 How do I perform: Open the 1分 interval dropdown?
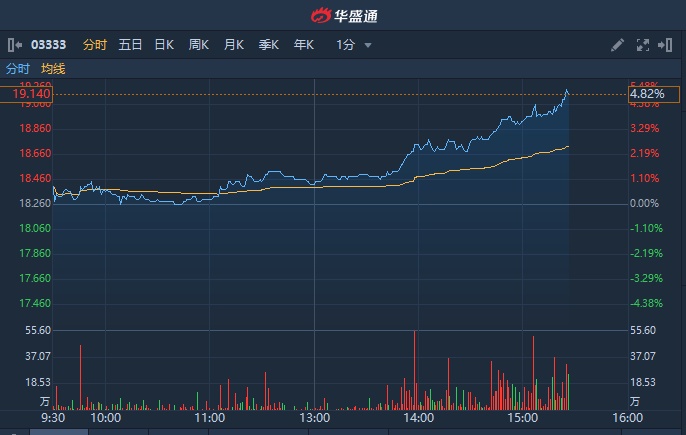(346, 45)
